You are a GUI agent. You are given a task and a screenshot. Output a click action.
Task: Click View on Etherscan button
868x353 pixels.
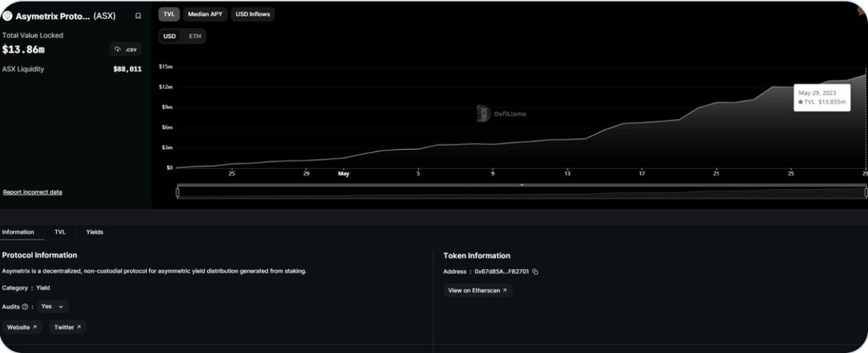[478, 290]
